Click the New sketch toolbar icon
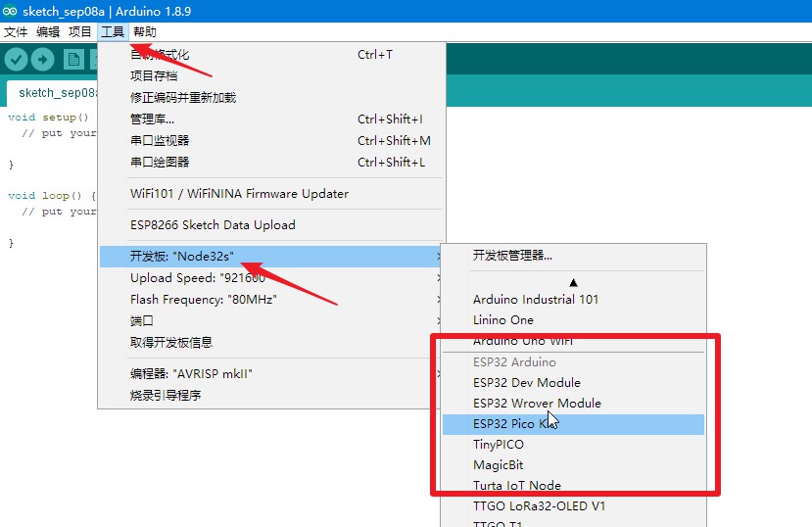Screen dimensions: 812x527 (73, 59)
